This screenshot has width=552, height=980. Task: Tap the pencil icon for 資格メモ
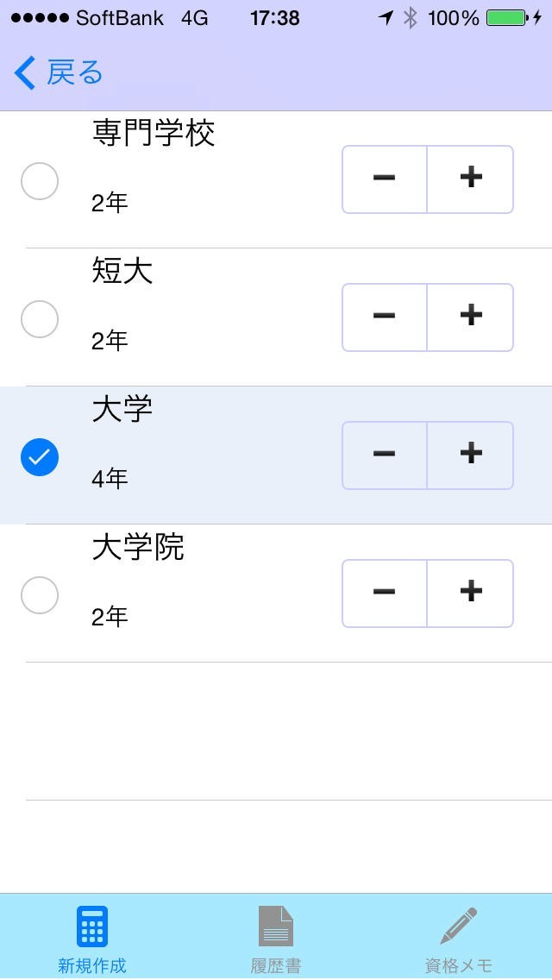click(459, 927)
